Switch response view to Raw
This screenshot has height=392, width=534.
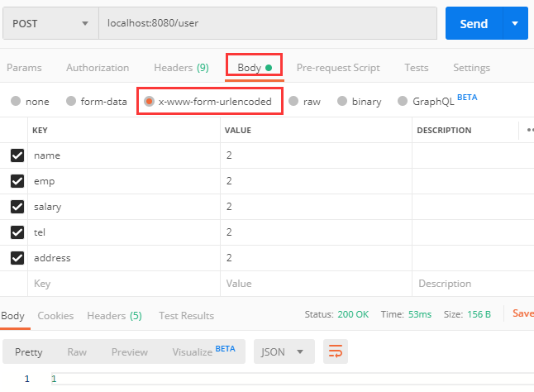click(x=77, y=351)
